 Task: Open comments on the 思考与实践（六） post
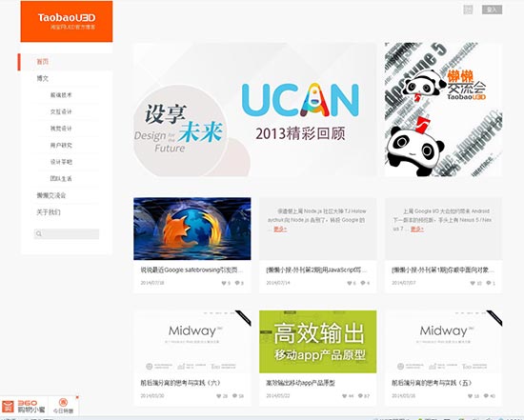(235, 396)
